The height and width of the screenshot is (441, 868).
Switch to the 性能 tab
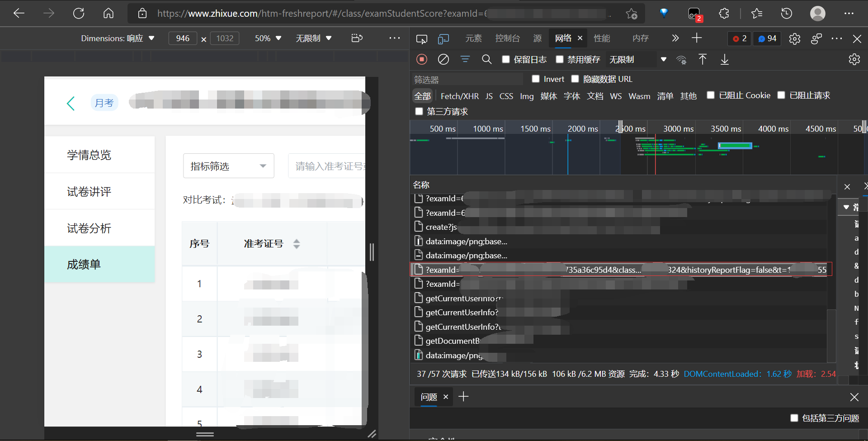601,38
